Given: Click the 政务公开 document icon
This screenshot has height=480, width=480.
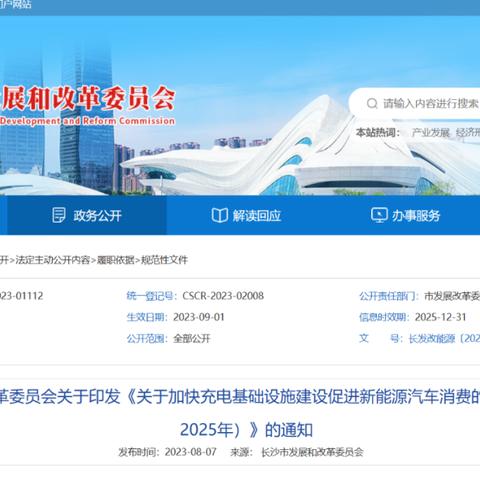Looking at the screenshot, I should pos(59,215).
